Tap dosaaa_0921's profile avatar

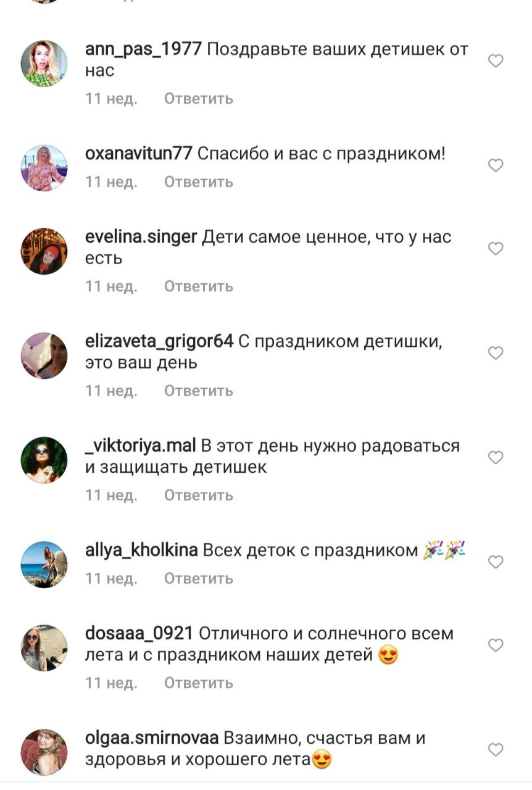point(44,648)
